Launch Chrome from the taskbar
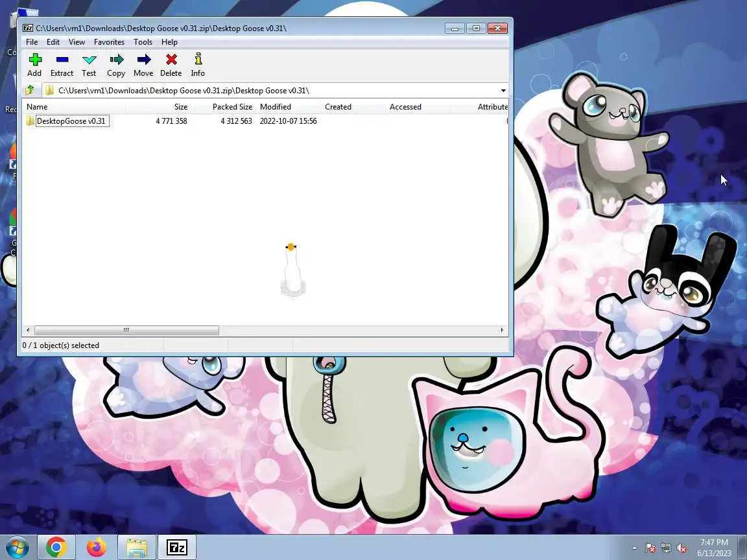 tap(56, 548)
